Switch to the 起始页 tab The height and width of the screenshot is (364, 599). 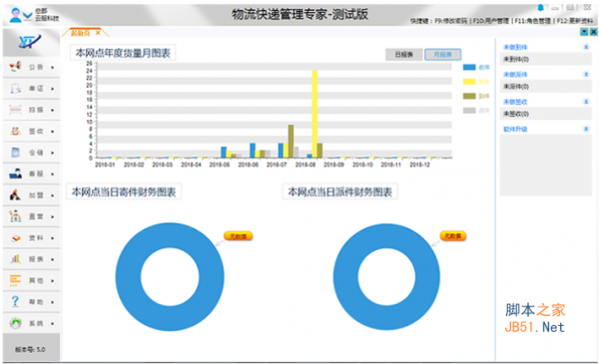click(x=81, y=33)
